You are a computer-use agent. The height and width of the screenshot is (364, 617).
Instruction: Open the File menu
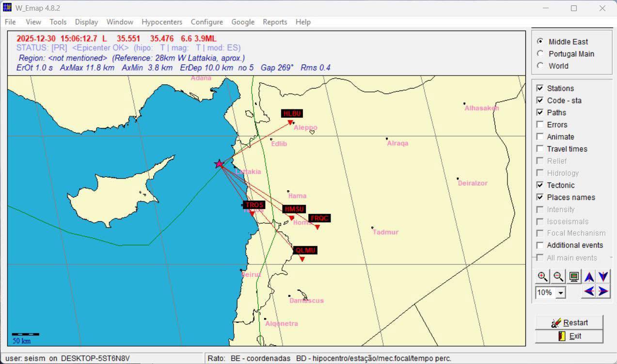(10, 22)
